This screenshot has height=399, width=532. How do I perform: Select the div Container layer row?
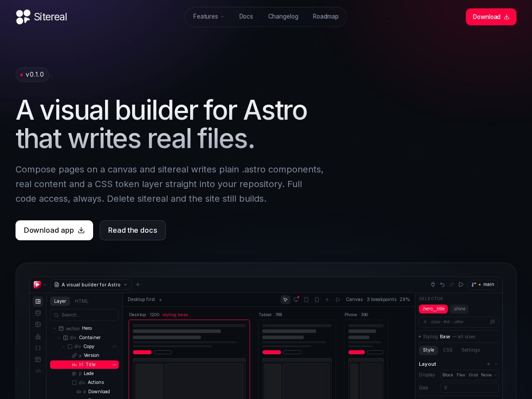[84, 338]
